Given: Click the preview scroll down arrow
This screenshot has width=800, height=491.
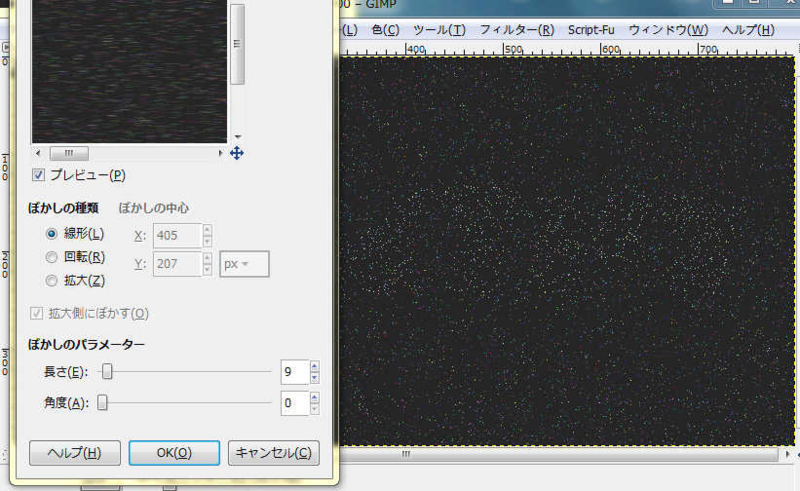Looking at the screenshot, I should [238, 137].
